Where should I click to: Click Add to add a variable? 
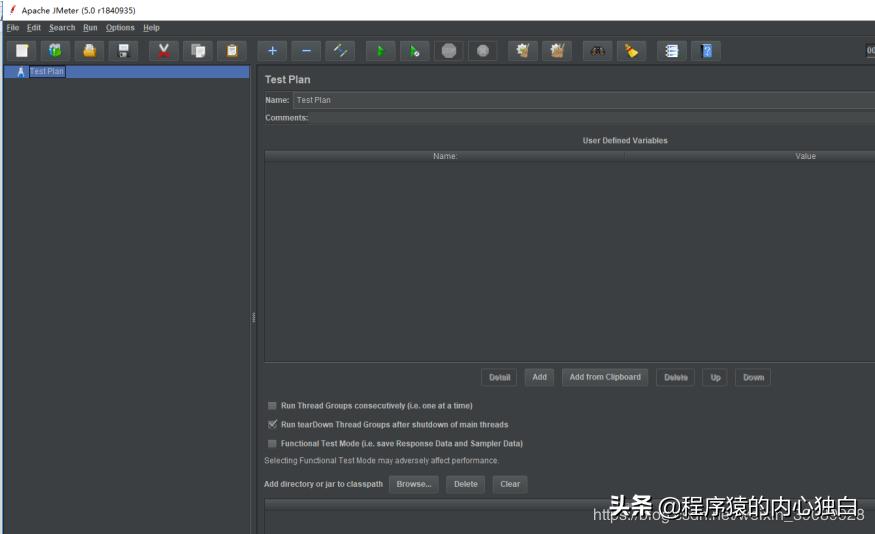coord(539,377)
